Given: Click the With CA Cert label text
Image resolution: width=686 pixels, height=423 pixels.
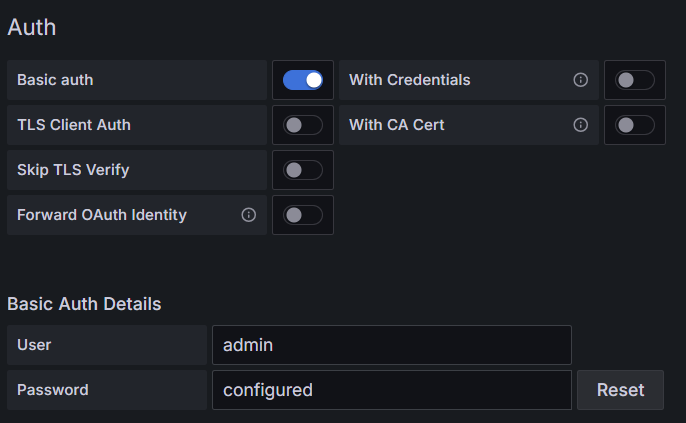Looking at the screenshot, I should point(396,125).
